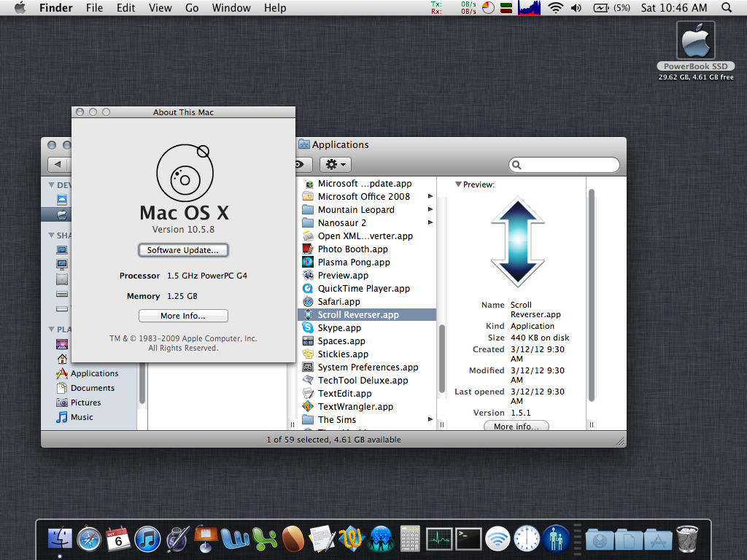Click the Tx/Rx network speed indicator
This screenshot has height=560, width=747.
453,7
